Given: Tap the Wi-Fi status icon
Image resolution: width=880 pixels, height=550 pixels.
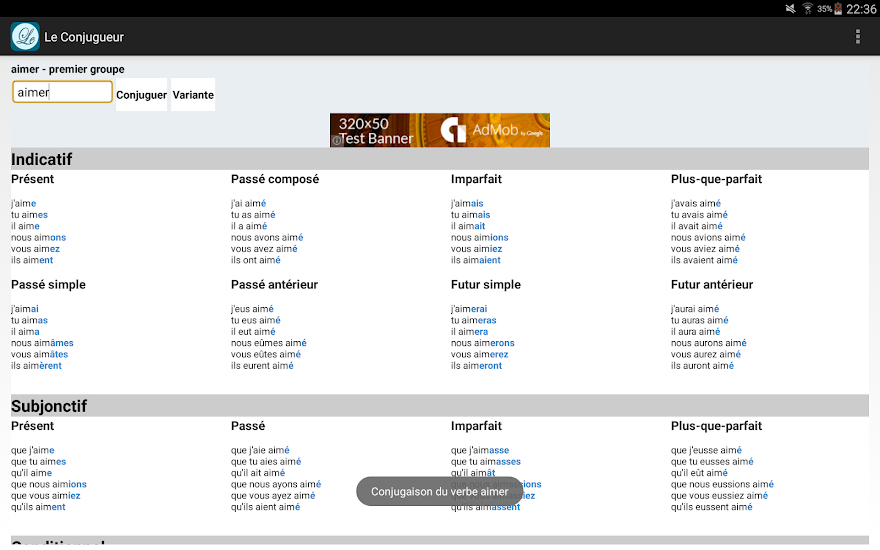Looking at the screenshot, I should pos(807,8).
